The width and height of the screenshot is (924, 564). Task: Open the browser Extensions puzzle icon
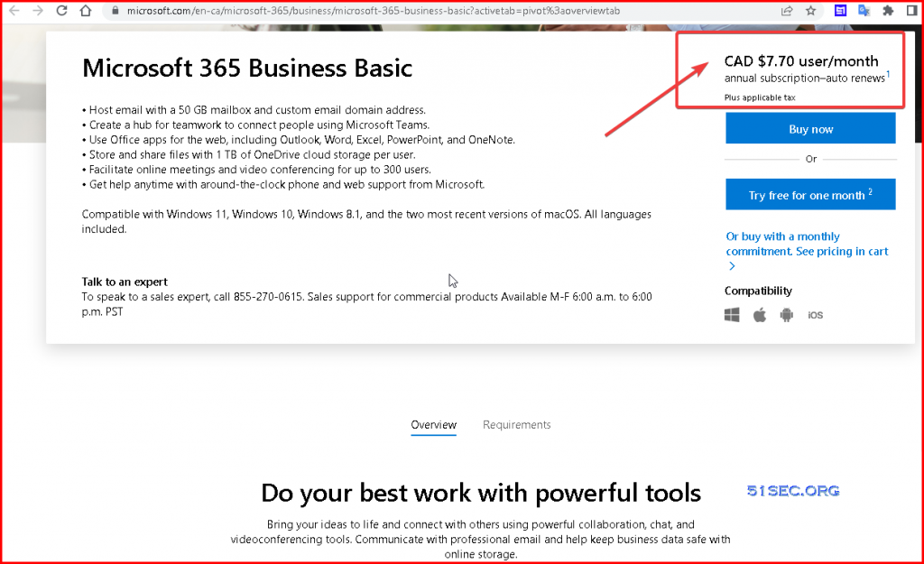coord(888,10)
